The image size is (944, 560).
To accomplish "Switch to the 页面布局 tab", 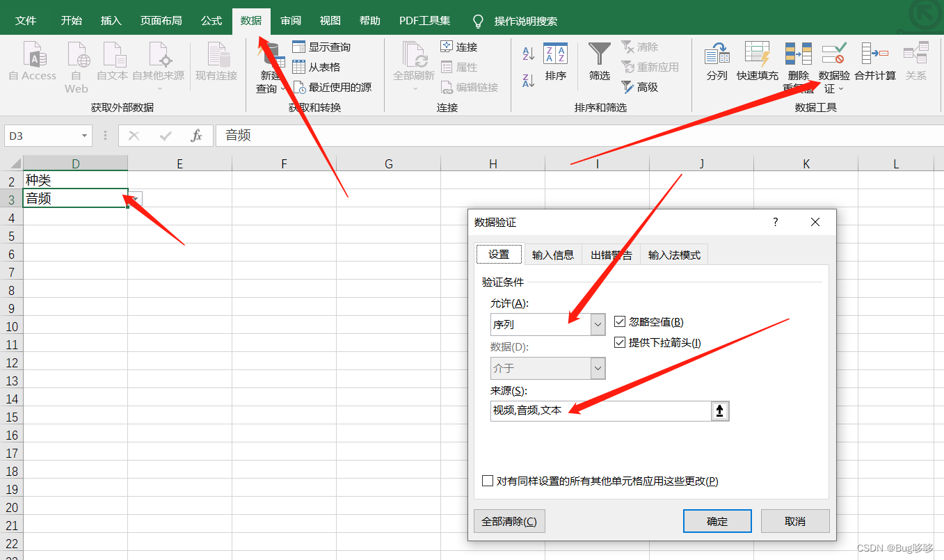I will pyautogui.click(x=161, y=21).
